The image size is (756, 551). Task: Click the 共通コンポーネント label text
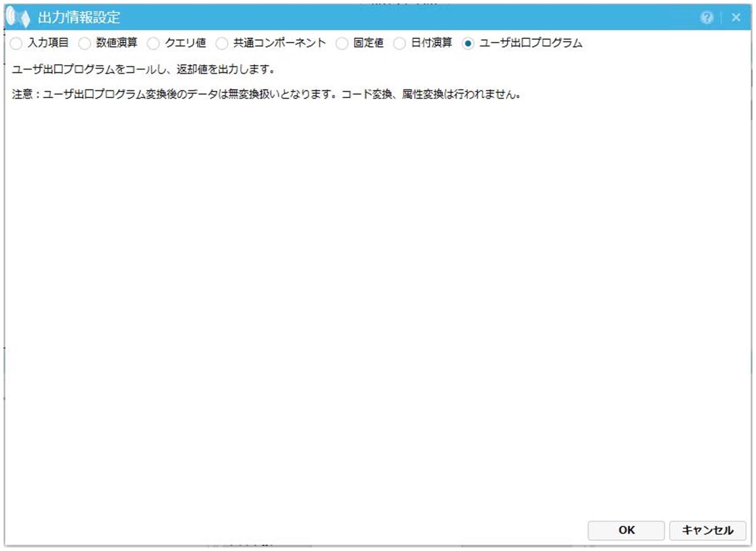pos(279,43)
